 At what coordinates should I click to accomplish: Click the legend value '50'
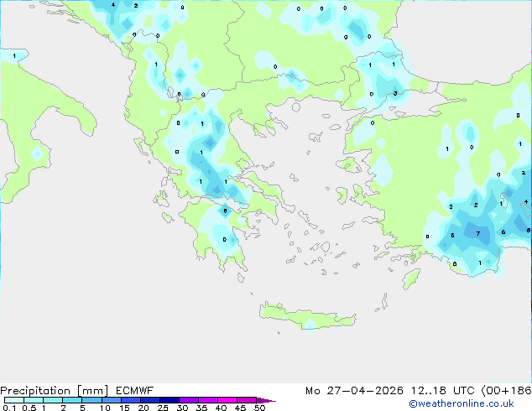coord(259,408)
